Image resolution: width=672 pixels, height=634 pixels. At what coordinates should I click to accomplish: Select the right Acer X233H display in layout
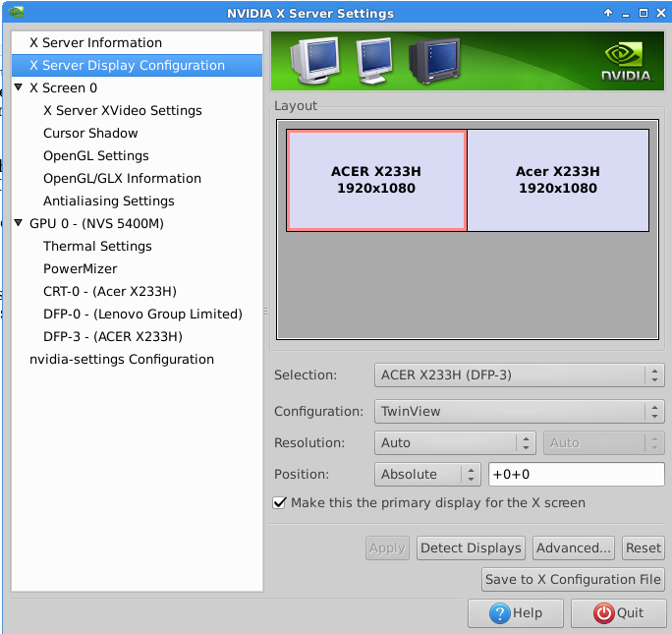point(558,181)
